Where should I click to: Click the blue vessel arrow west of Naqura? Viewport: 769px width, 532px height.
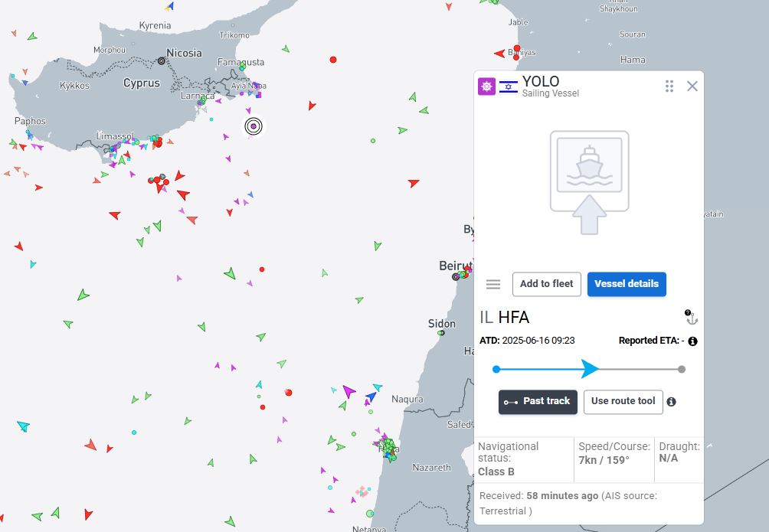[x=371, y=397]
